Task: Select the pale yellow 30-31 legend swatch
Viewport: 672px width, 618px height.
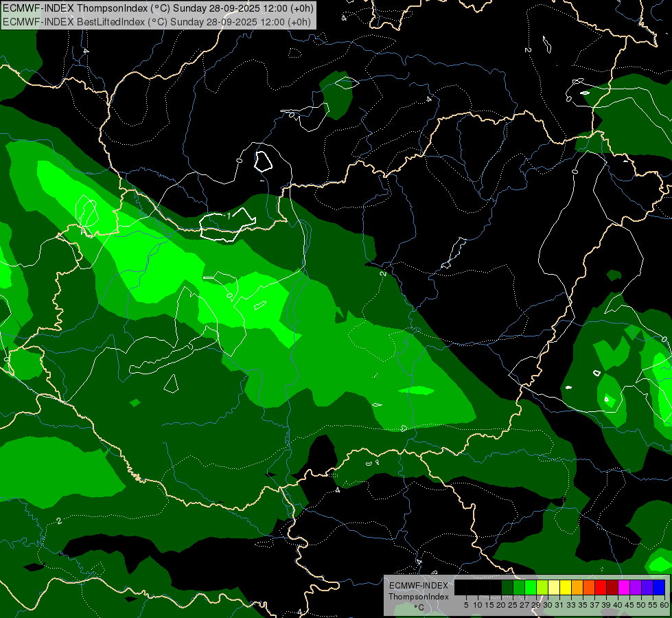Action: (554, 587)
